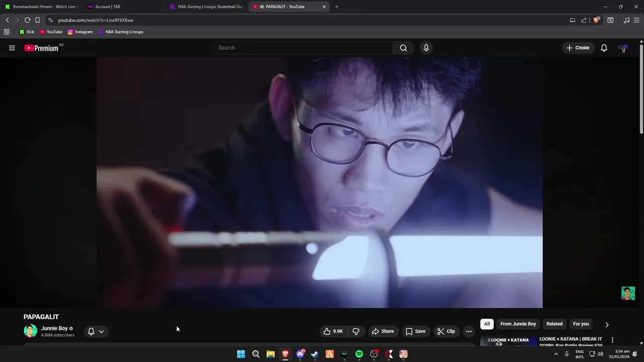Open Discord from taskbar

click(300, 354)
